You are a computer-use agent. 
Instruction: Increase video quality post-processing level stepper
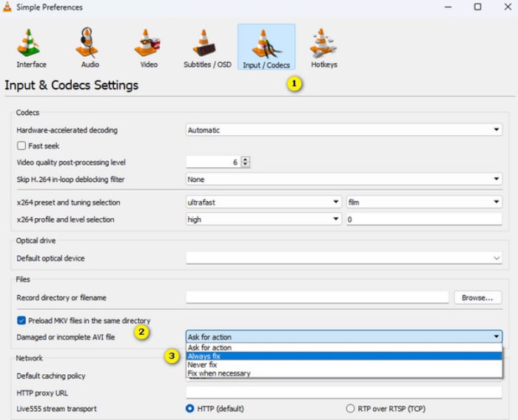click(x=246, y=159)
